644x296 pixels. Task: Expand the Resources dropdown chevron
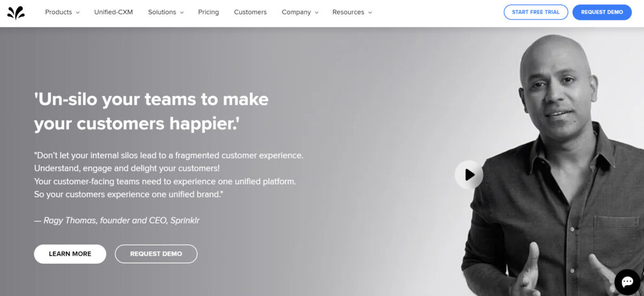[x=370, y=12]
